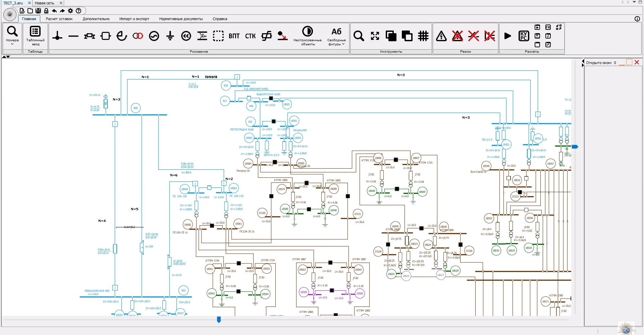Click the horizontal scrollbar blue handle
The width and height of the screenshot is (644, 335).
219,320
